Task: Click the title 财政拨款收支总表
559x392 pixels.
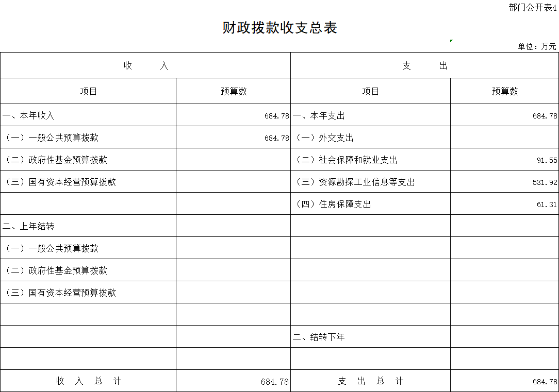Action: (x=279, y=28)
